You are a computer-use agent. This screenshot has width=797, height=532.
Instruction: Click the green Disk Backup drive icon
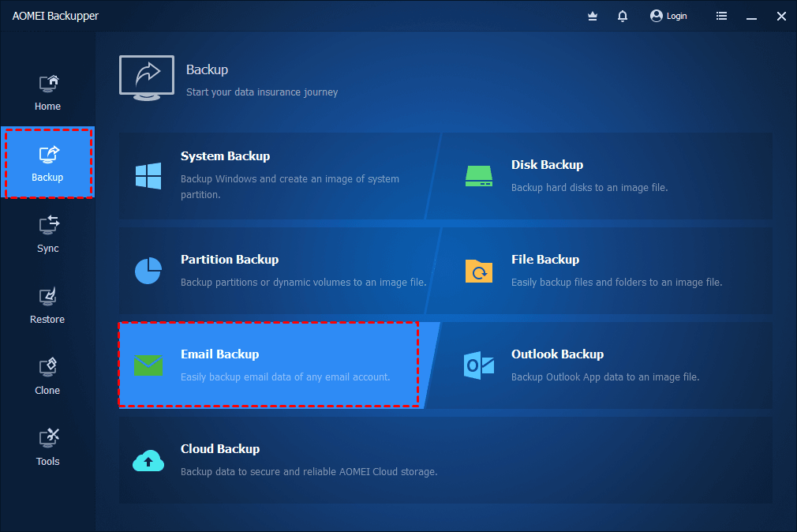[x=479, y=176]
